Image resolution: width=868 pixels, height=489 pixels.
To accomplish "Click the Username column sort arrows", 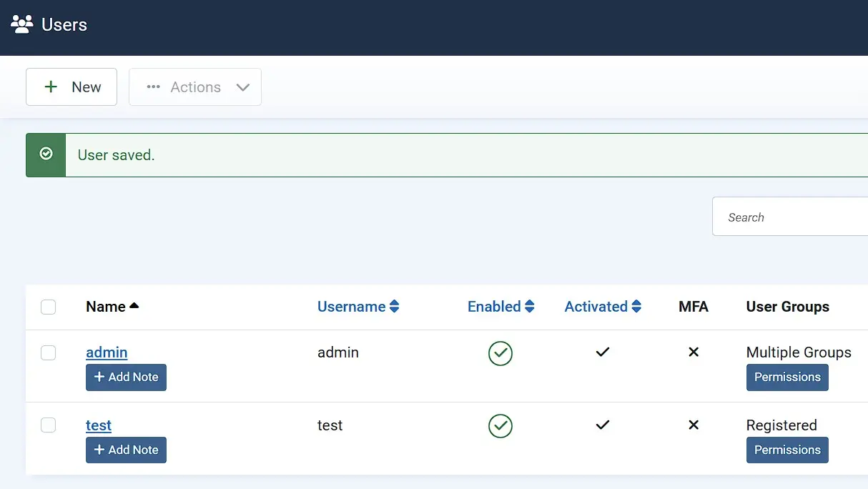I will [395, 306].
